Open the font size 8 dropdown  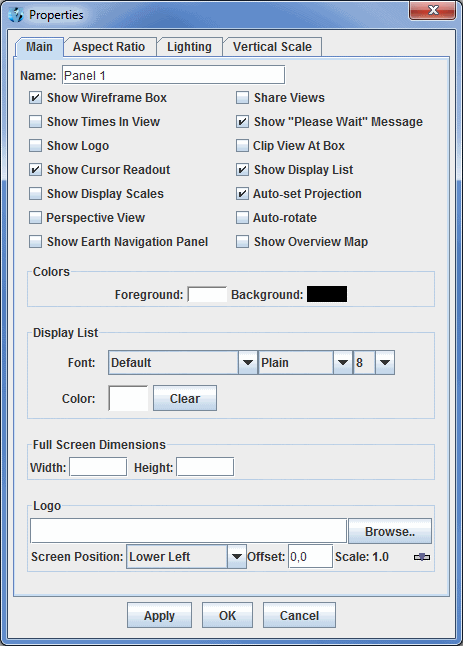coord(374,363)
